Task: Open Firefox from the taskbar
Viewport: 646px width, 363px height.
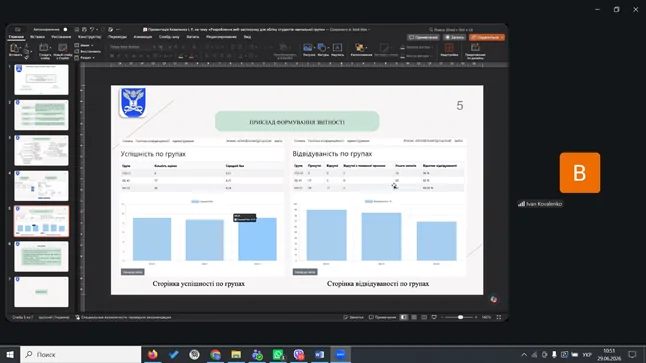Action: click(x=152, y=354)
